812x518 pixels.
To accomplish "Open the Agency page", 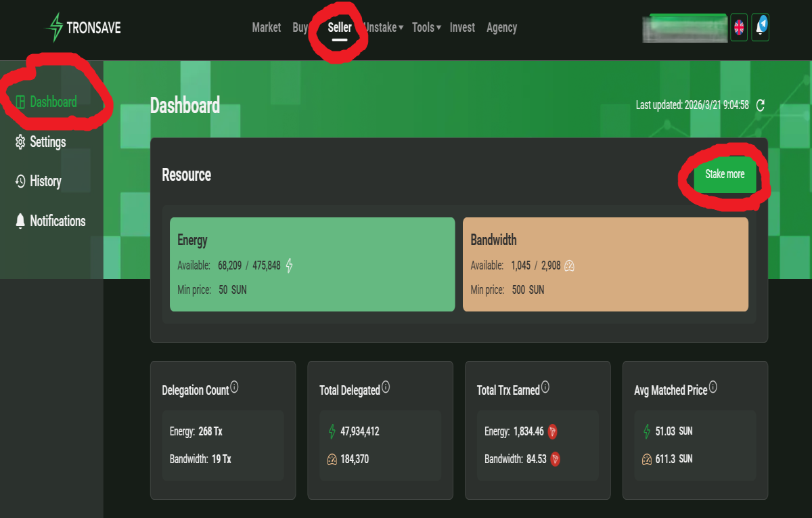I will [x=501, y=28].
